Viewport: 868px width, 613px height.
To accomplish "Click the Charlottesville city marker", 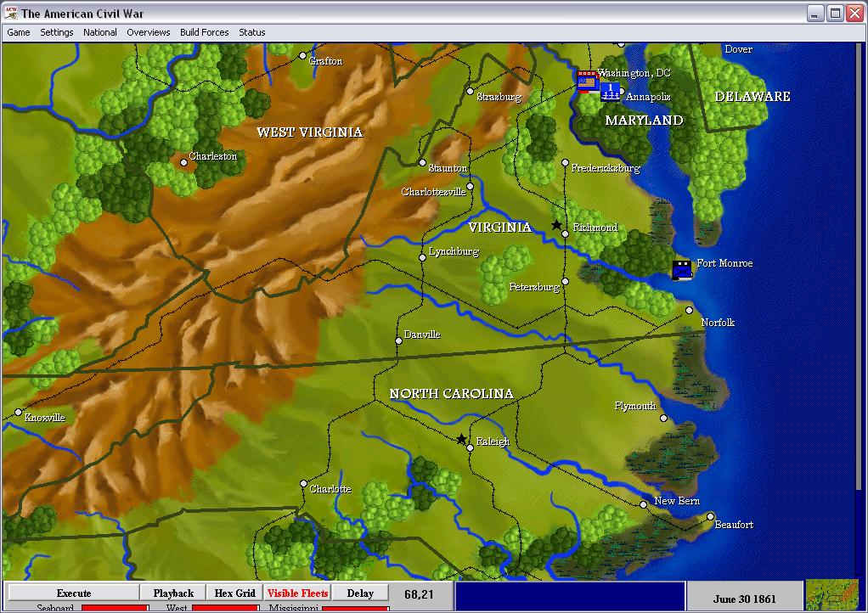I will pos(470,187).
